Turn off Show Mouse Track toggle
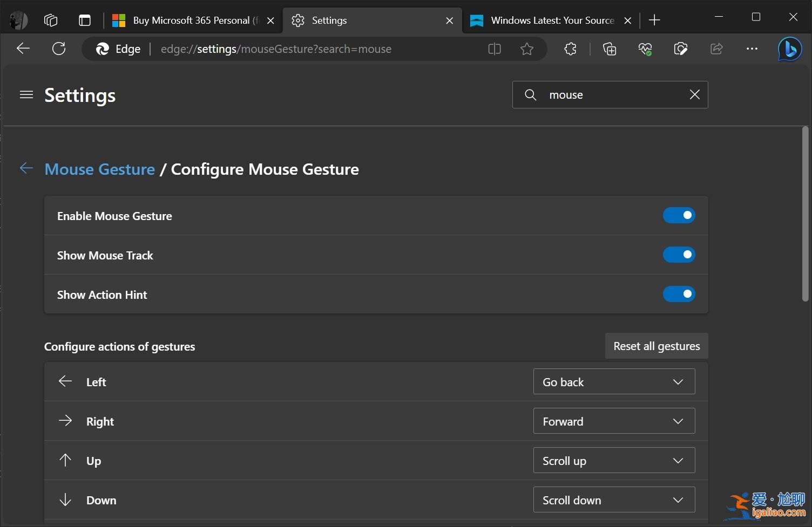Image resolution: width=812 pixels, height=527 pixels. click(679, 255)
